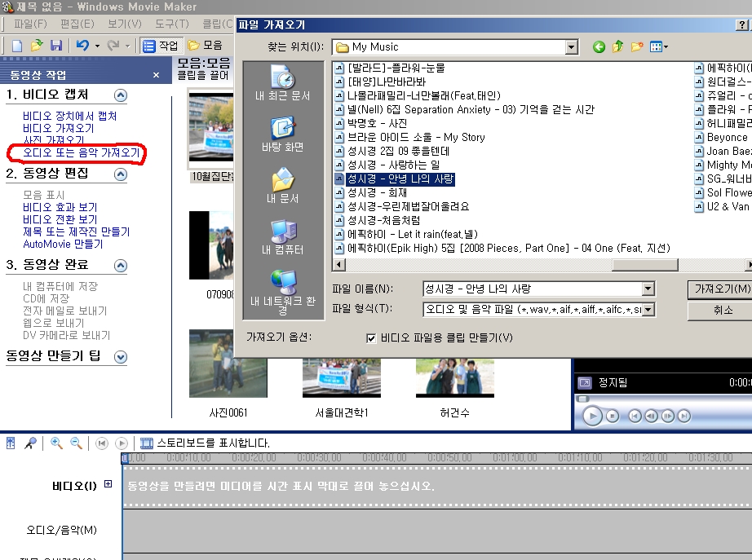Save the project with the floppy icon
Viewport: 752px width, 560px height.
(x=56, y=46)
